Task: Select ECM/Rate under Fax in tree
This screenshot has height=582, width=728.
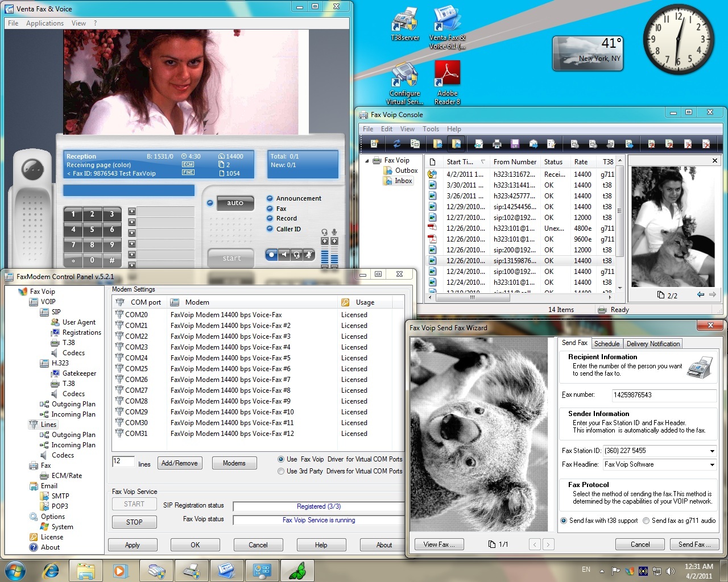Action: (x=67, y=476)
